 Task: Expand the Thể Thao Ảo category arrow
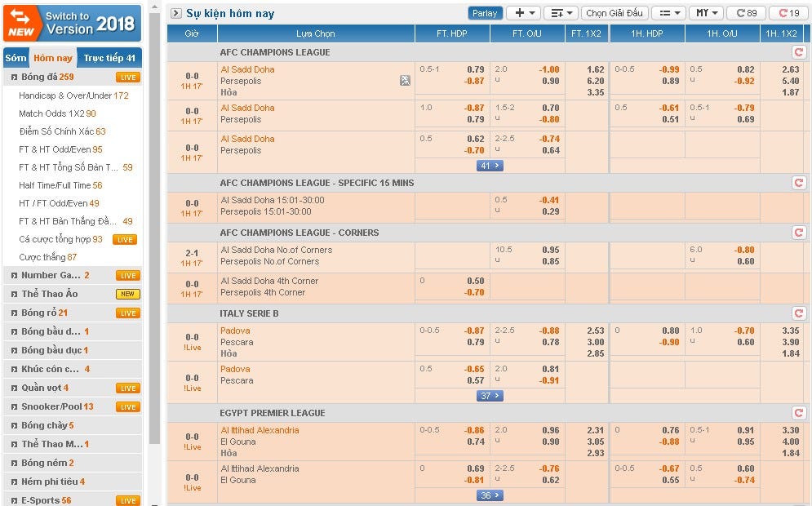pyautogui.click(x=14, y=294)
